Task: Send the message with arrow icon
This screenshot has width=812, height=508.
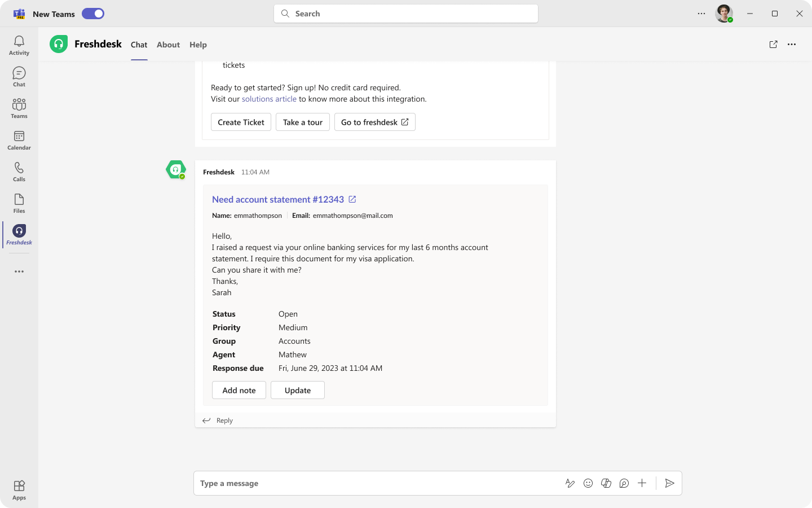Action: pos(669,483)
